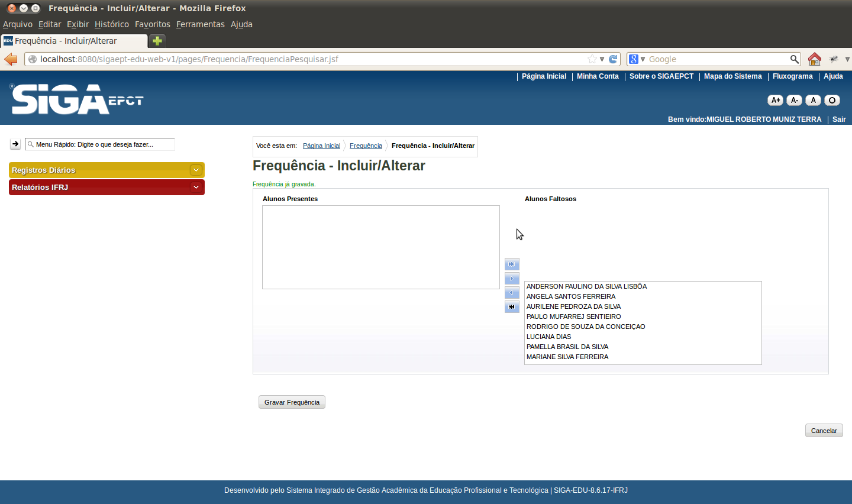Open the Ferramentas menu
Screen dimensions: 852x504
[x=200, y=24]
